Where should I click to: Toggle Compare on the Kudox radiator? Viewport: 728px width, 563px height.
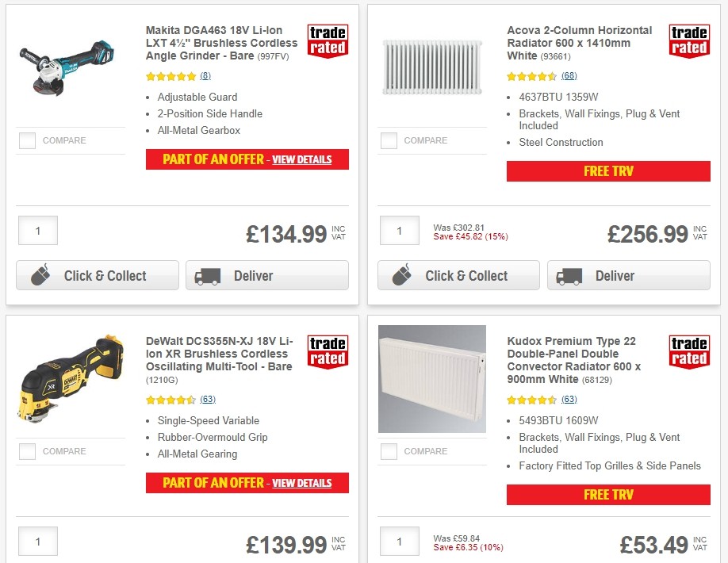click(x=389, y=451)
